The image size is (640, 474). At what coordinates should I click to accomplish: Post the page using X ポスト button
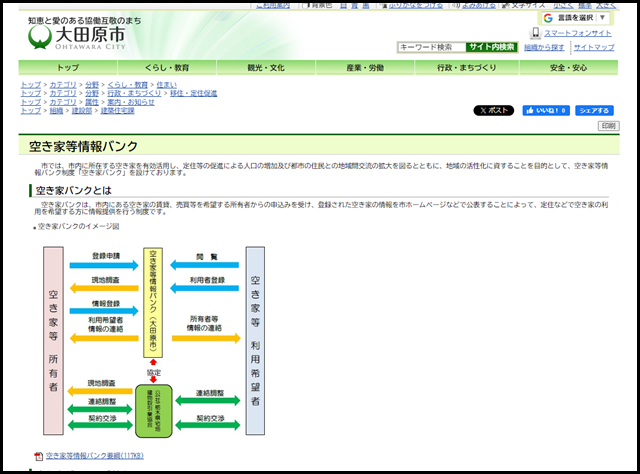click(493, 110)
